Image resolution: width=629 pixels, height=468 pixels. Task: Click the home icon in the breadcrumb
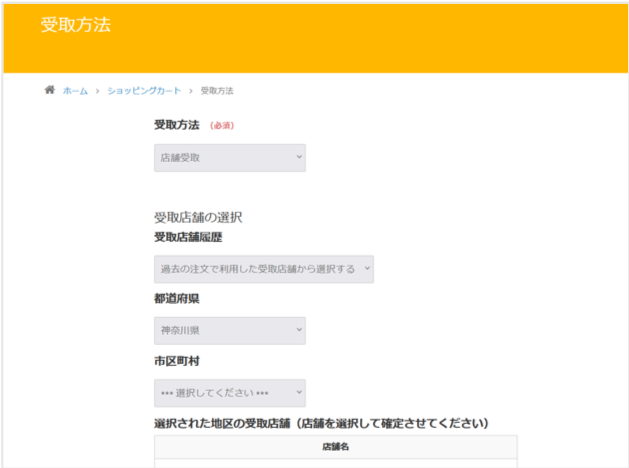coord(50,90)
